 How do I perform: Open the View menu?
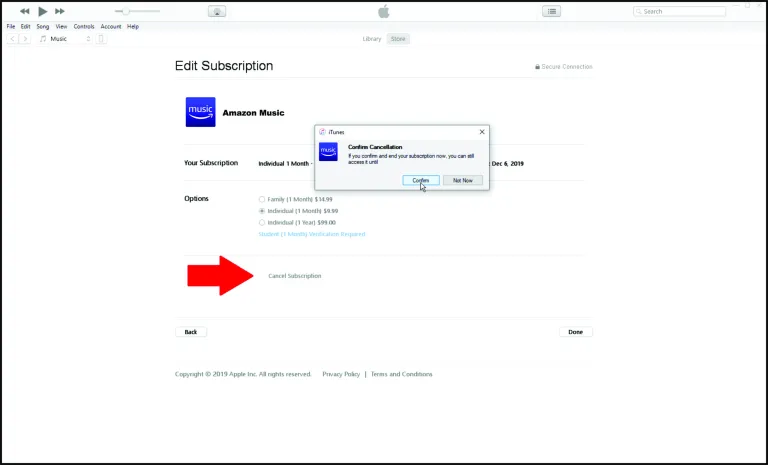tap(61, 26)
